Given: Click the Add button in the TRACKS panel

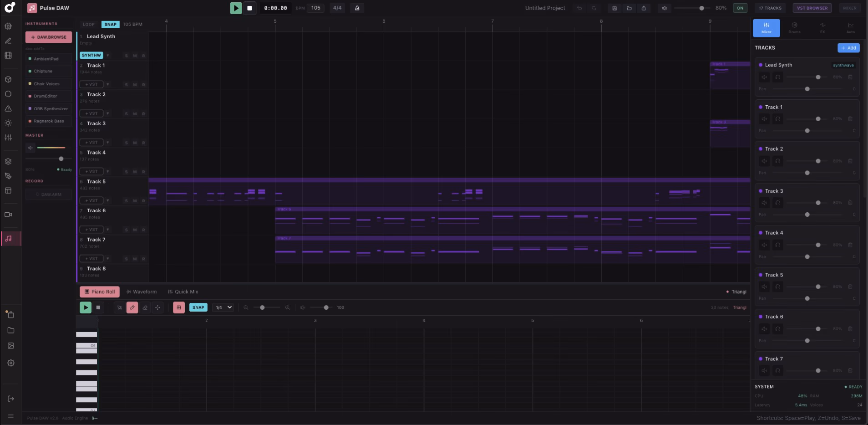Looking at the screenshot, I should tap(848, 48).
